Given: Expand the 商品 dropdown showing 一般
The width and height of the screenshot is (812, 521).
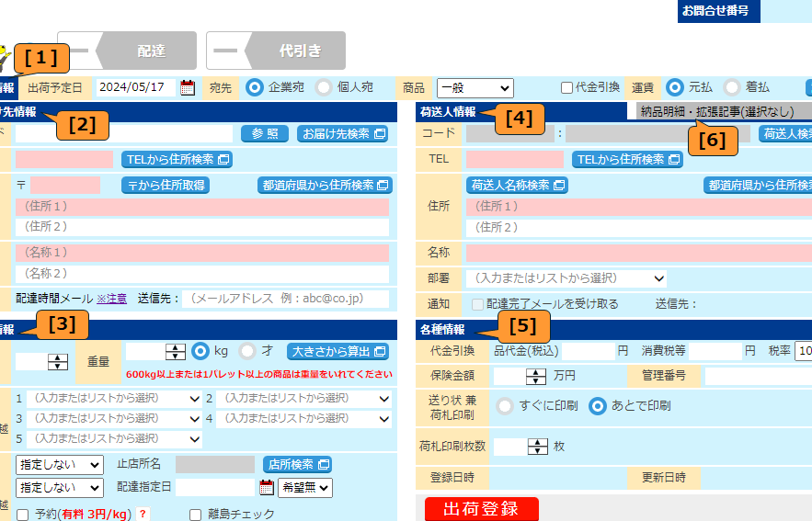Looking at the screenshot, I should (x=475, y=87).
